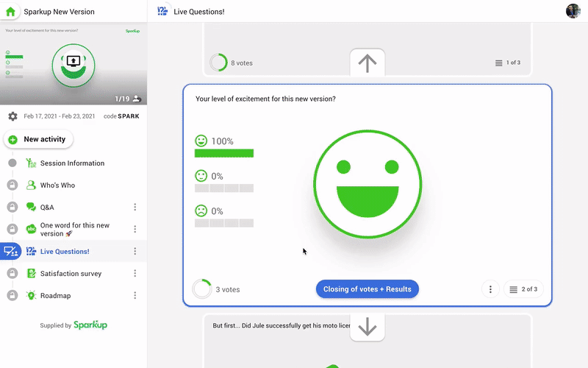Viewport: 588px width, 368px height.
Task: Click the Session Information activity icon
Action: 31,163
